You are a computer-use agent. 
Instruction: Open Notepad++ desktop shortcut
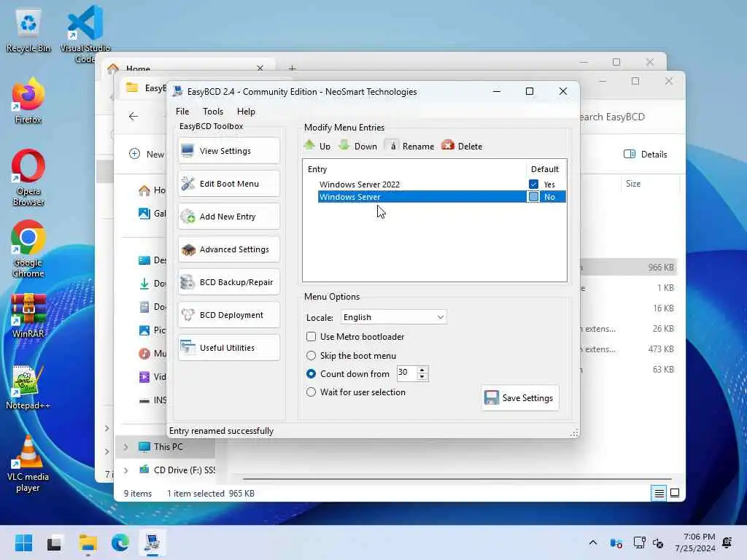[x=28, y=388]
